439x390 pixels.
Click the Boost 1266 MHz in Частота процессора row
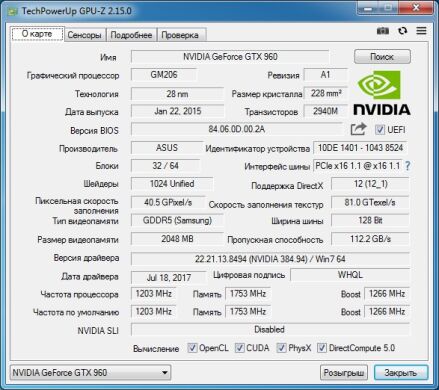point(387,294)
